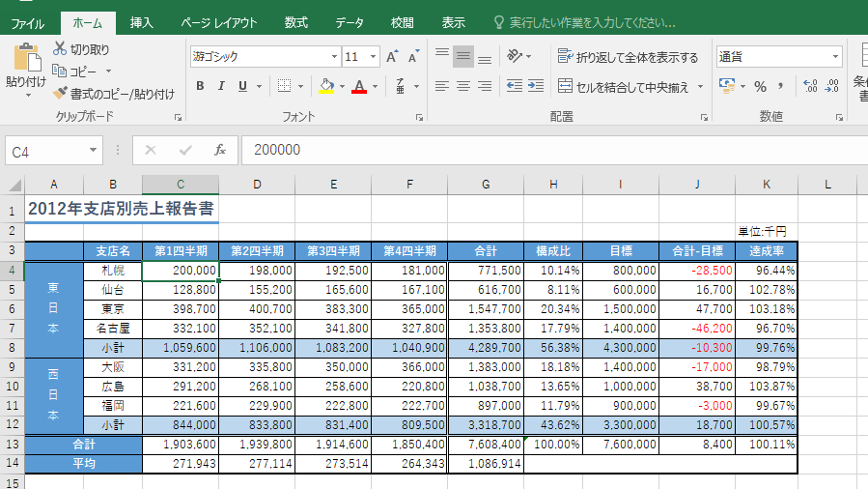Open the Copy options dropdown arrow
The width and height of the screenshot is (868, 489).
click(x=108, y=72)
